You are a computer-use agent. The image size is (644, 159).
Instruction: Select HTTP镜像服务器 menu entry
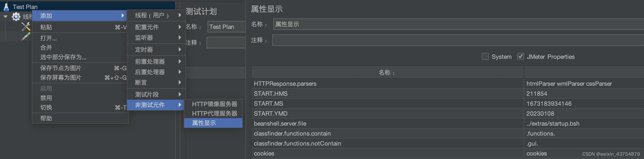point(214,104)
